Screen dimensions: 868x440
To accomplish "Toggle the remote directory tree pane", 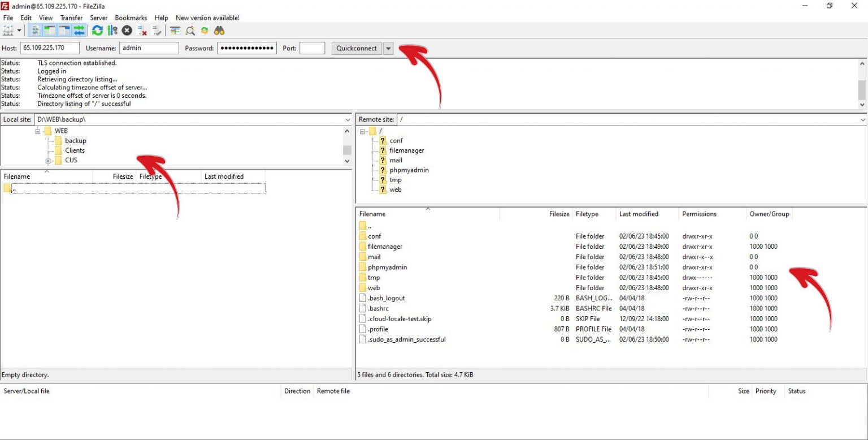I will click(x=63, y=31).
